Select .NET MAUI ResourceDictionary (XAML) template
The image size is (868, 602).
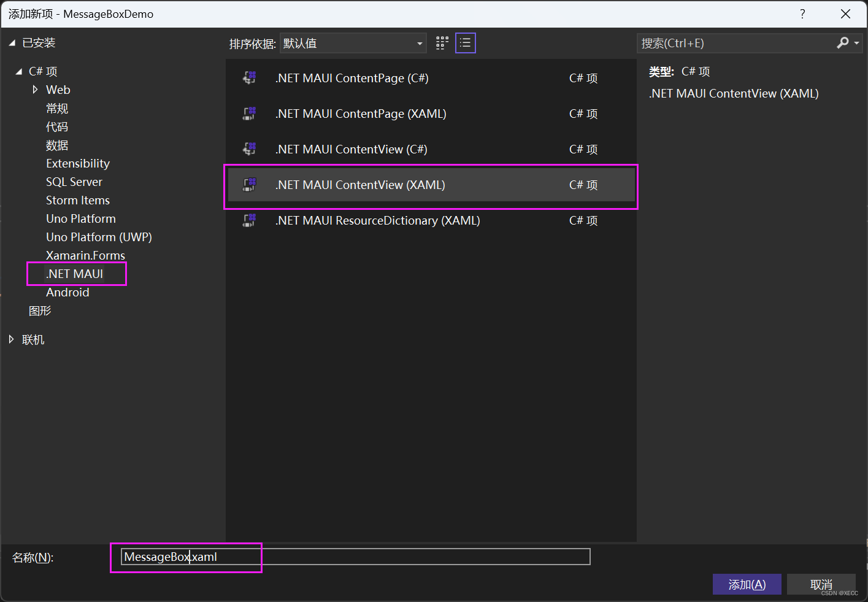431,220
